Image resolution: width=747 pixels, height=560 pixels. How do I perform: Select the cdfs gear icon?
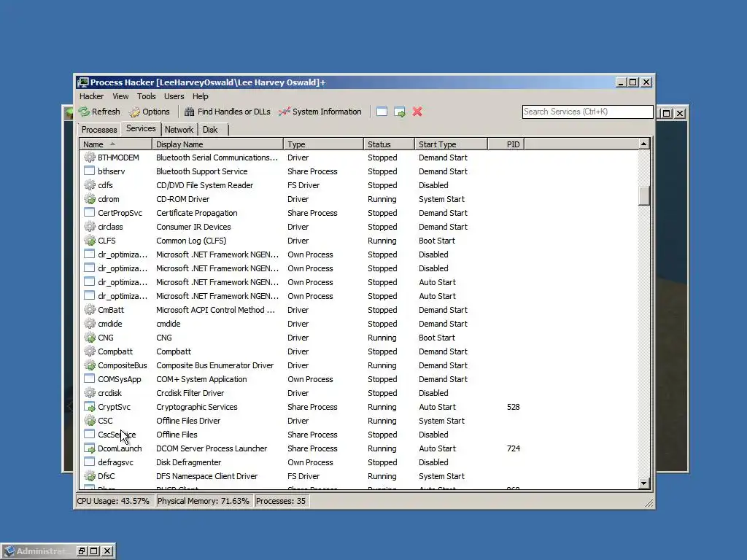pyautogui.click(x=90, y=184)
